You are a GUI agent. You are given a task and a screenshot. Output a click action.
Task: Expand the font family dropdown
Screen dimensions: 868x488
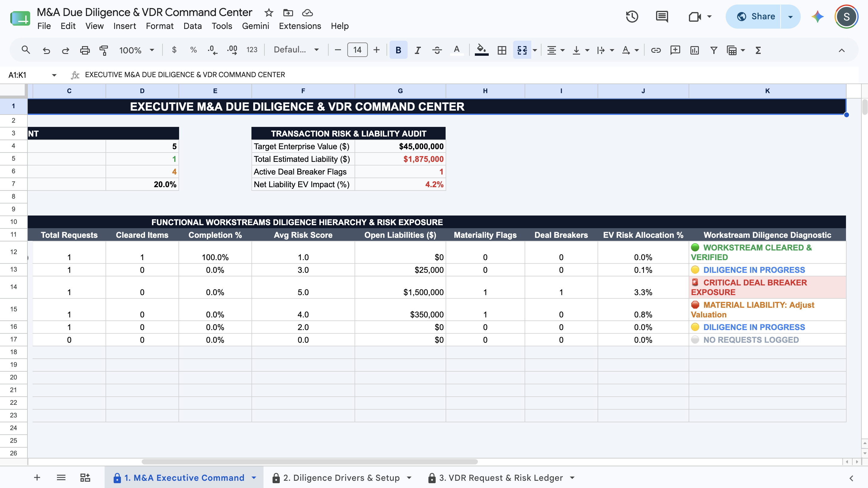[296, 50]
